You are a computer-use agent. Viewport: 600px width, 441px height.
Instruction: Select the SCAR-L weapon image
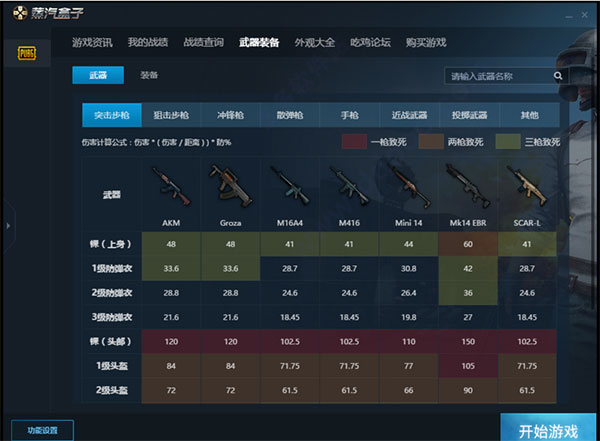click(x=527, y=186)
